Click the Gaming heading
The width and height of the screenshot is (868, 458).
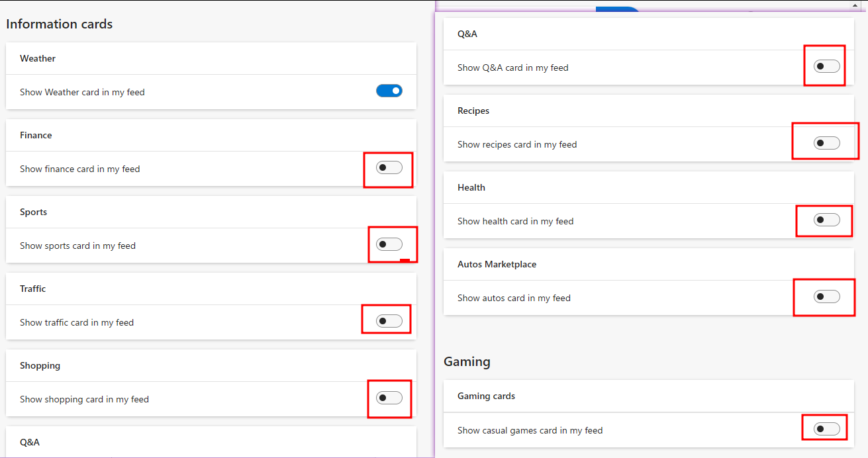[467, 362]
